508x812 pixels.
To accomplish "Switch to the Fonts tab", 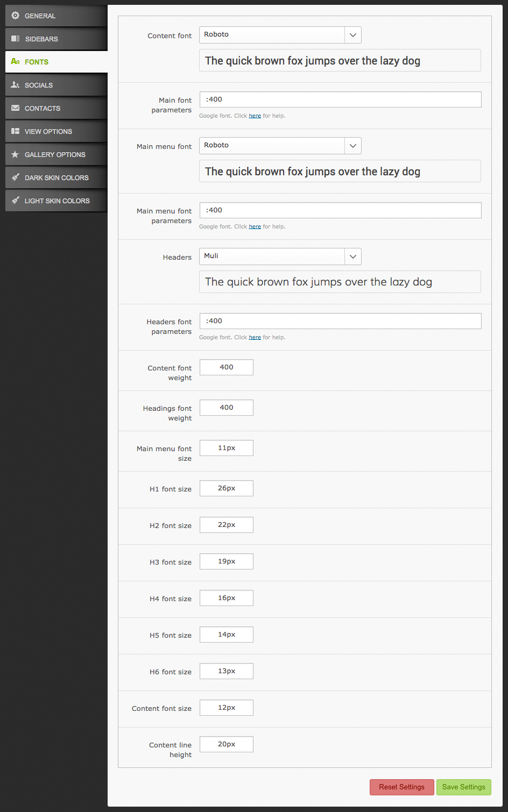I will [x=57, y=62].
